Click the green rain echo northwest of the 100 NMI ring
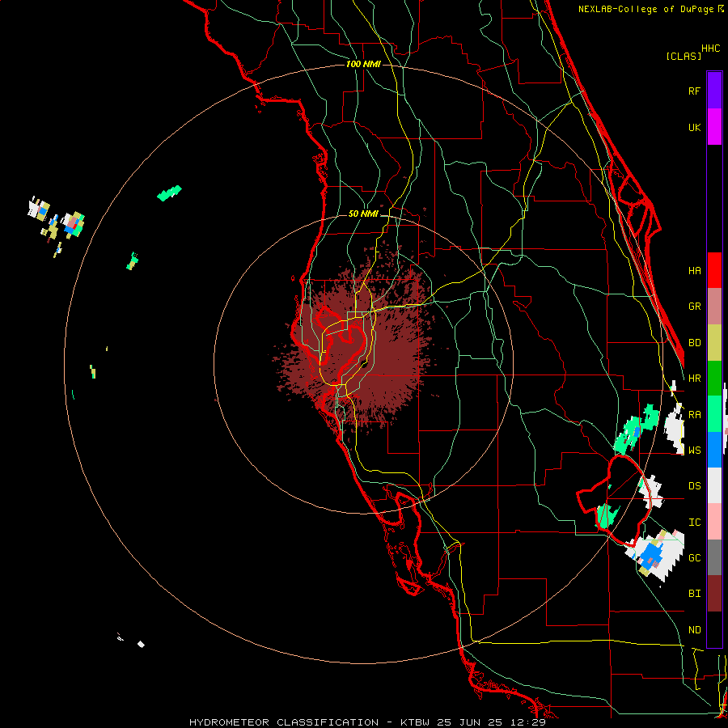 pos(170,193)
